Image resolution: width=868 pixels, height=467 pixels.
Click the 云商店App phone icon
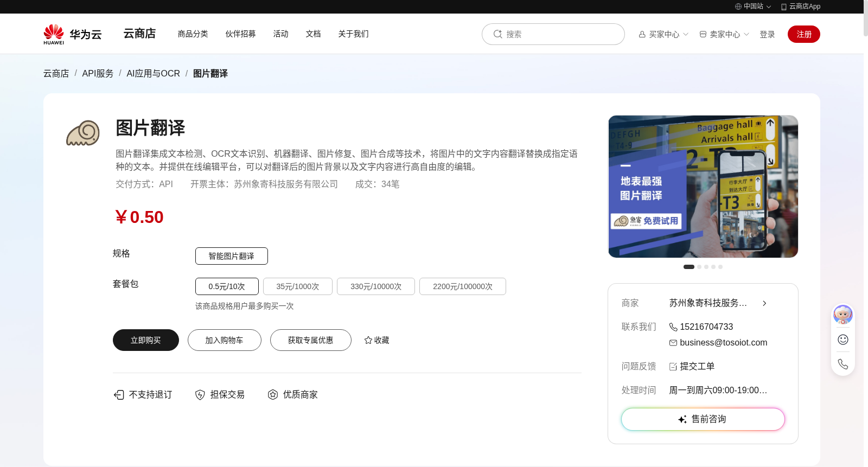(784, 7)
